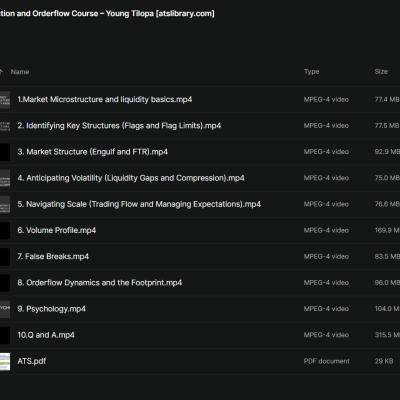Select thumbnail of Volume Profile video
400x400 pixels.
coord(5,230)
